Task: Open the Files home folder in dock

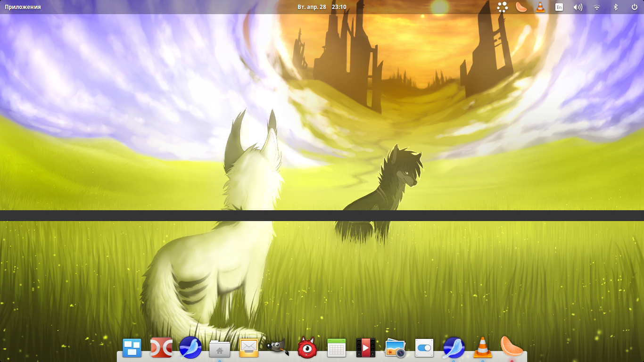Action: click(220, 348)
